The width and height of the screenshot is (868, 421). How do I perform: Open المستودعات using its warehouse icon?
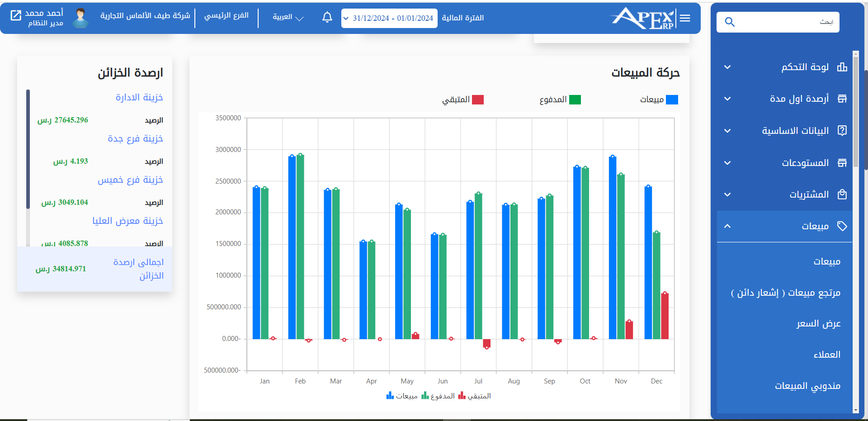coord(843,163)
